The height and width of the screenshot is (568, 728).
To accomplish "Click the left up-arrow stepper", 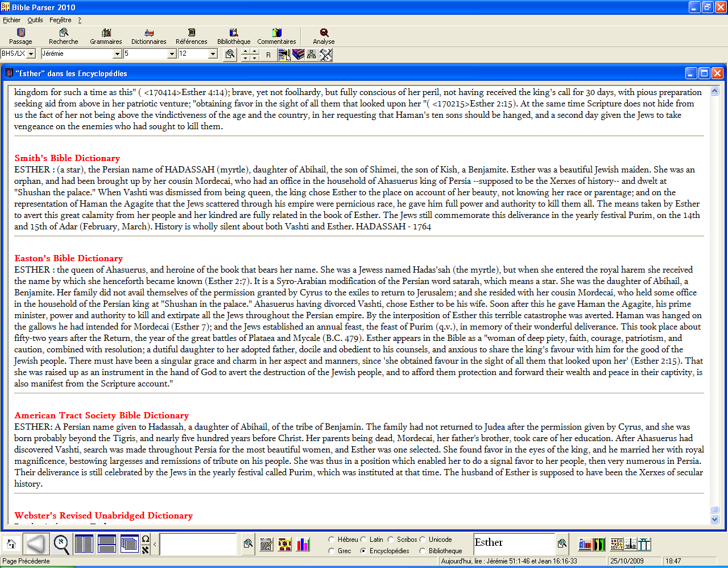I will coord(245,51).
